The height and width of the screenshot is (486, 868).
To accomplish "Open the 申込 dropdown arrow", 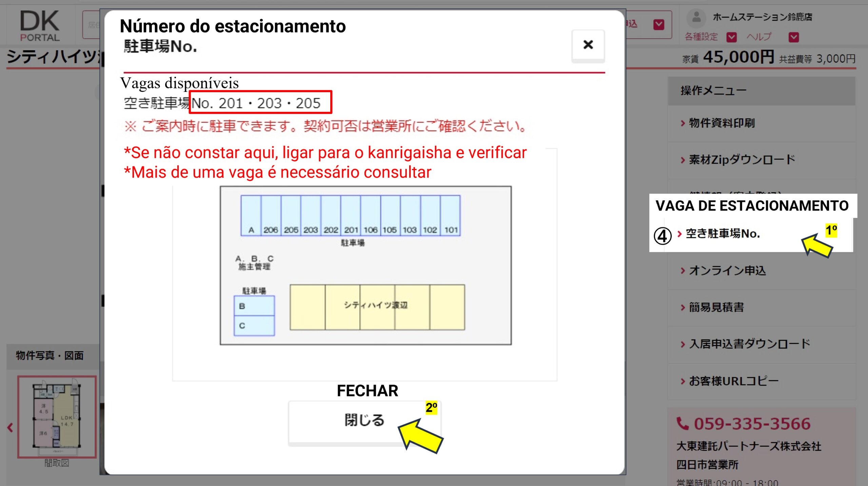I will click(x=658, y=24).
